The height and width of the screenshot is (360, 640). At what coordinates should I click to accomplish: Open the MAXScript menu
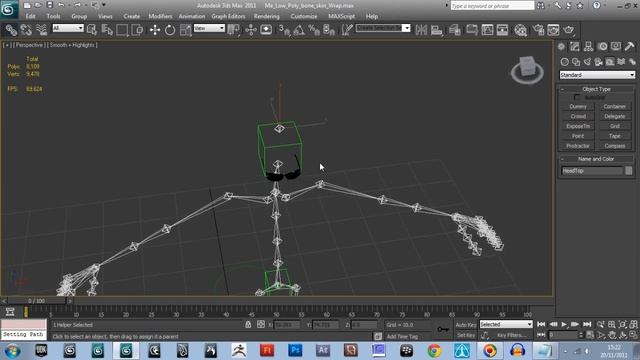(342, 16)
